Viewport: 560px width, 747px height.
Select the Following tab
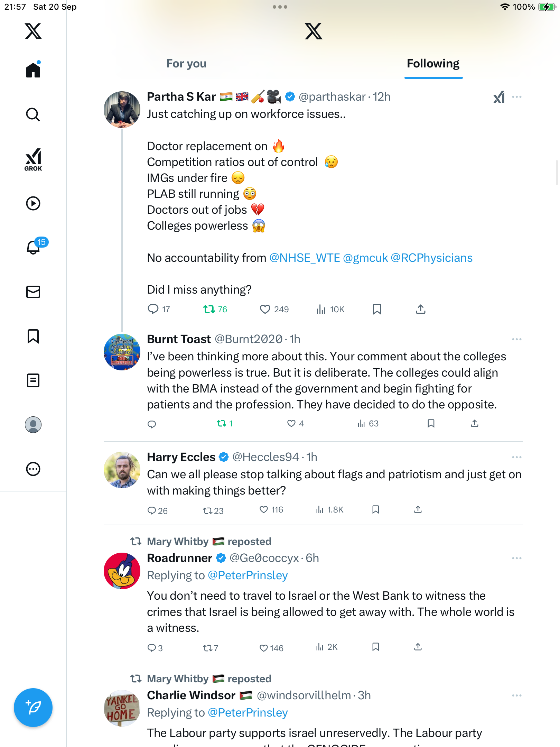click(433, 64)
